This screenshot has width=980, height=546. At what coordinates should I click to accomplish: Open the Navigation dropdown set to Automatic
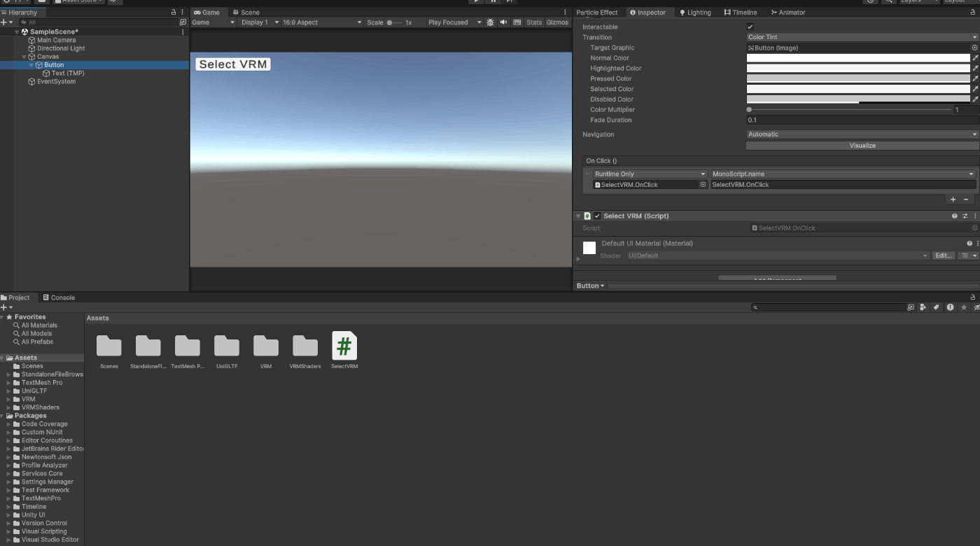[x=860, y=134]
